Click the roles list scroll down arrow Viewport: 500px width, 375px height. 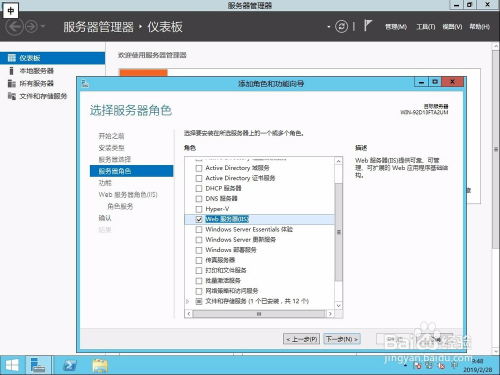tap(339, 305)
